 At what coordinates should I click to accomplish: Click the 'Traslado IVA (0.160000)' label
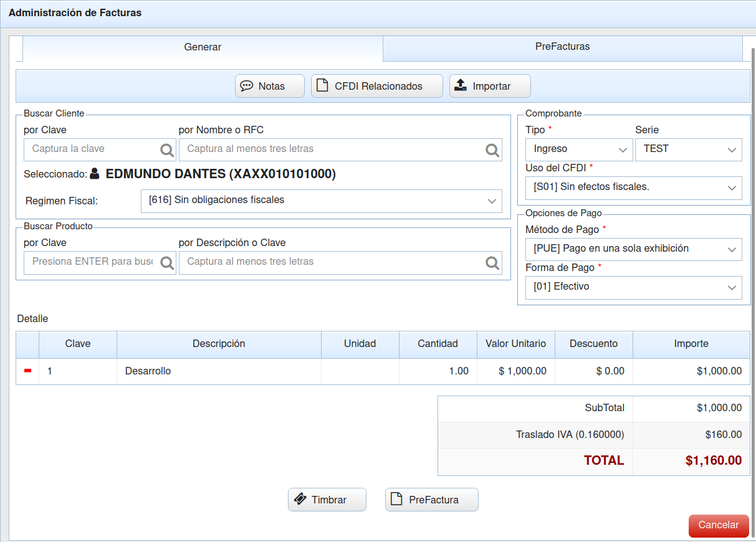(570, 435)
